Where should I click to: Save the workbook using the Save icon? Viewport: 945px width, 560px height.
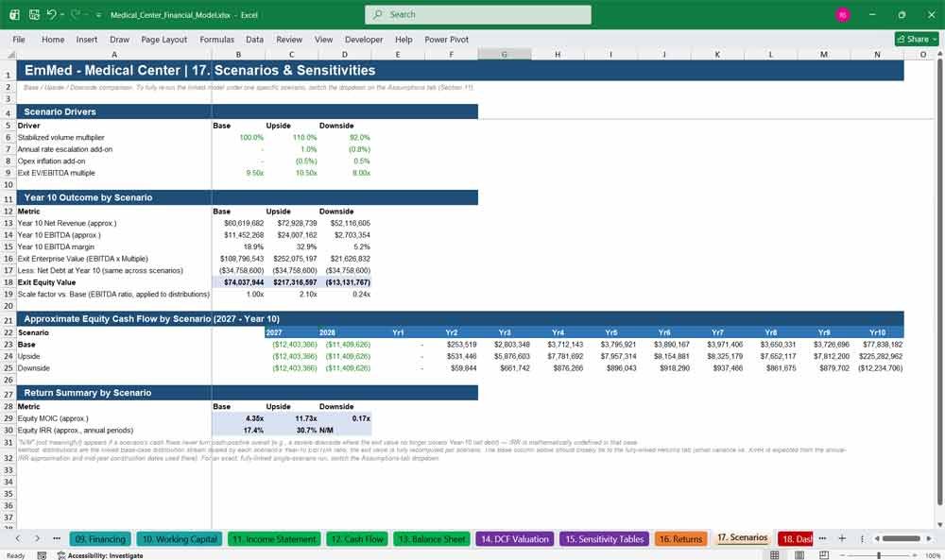[34, 14]
